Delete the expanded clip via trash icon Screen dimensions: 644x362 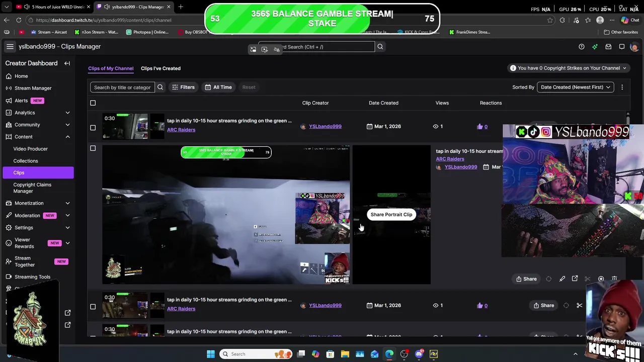pyautogui.click(x=614, y=279)
